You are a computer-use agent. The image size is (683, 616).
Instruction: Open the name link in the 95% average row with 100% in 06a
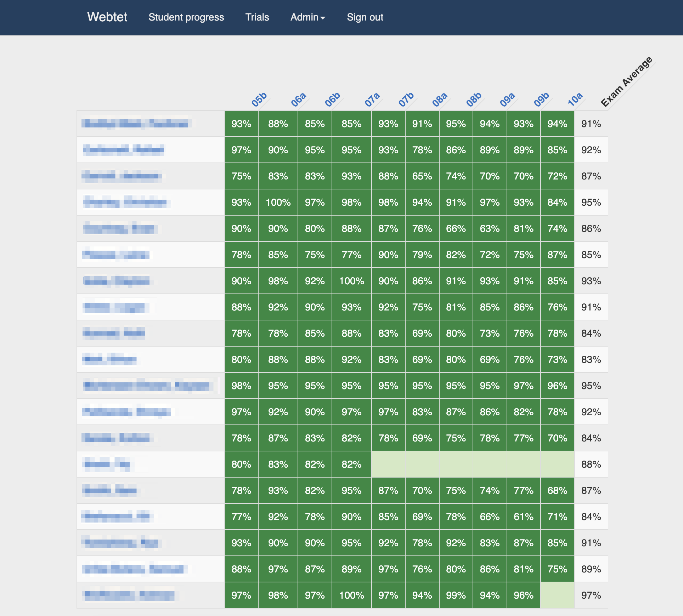click(x=125, y=202)
